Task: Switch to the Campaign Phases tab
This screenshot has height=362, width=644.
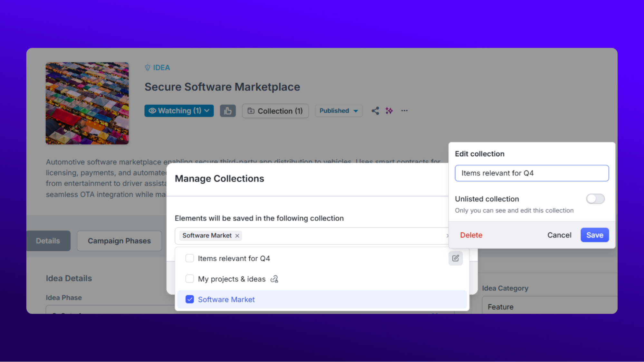Action: tap(119, 241)
